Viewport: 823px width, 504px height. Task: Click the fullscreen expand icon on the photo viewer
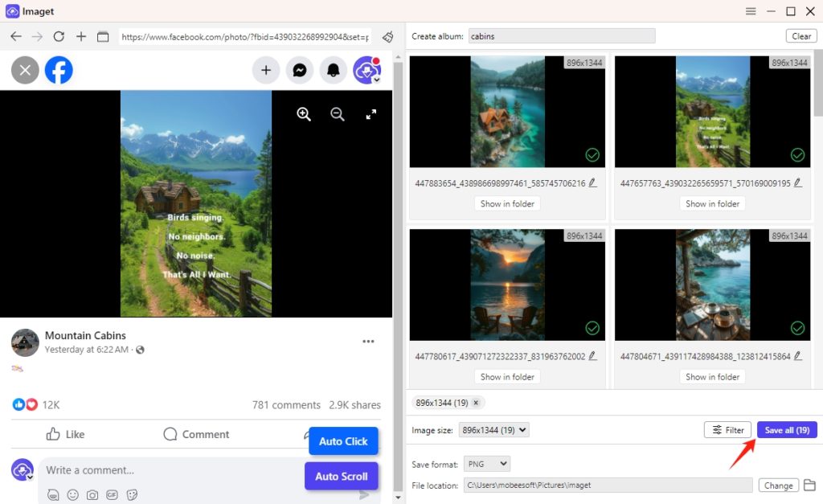point(371,113)
